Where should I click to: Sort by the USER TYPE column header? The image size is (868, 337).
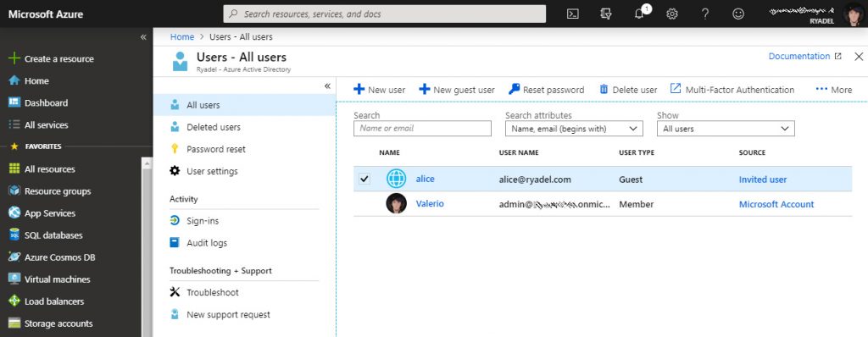pyautogui.click(x=637, y=152)
